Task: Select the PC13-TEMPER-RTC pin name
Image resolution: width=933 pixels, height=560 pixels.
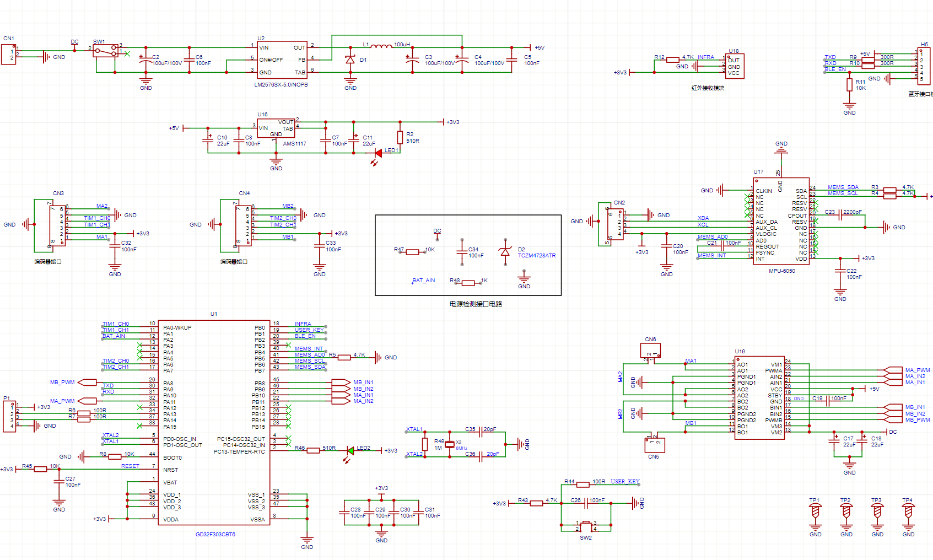Action: tap(239, 452)
